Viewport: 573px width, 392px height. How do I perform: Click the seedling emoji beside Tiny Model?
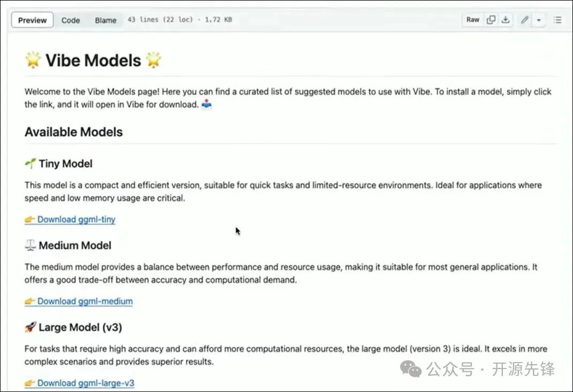tap(30, 164)
